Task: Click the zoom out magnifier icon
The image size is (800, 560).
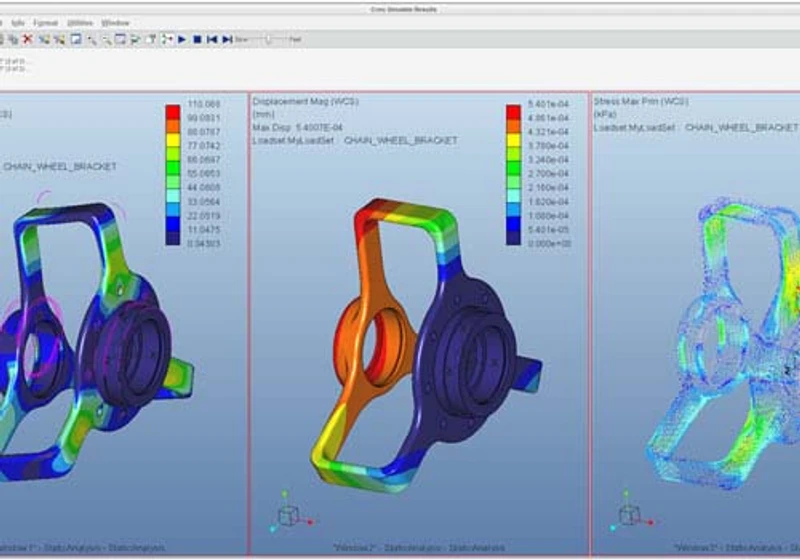Action: 106,39
